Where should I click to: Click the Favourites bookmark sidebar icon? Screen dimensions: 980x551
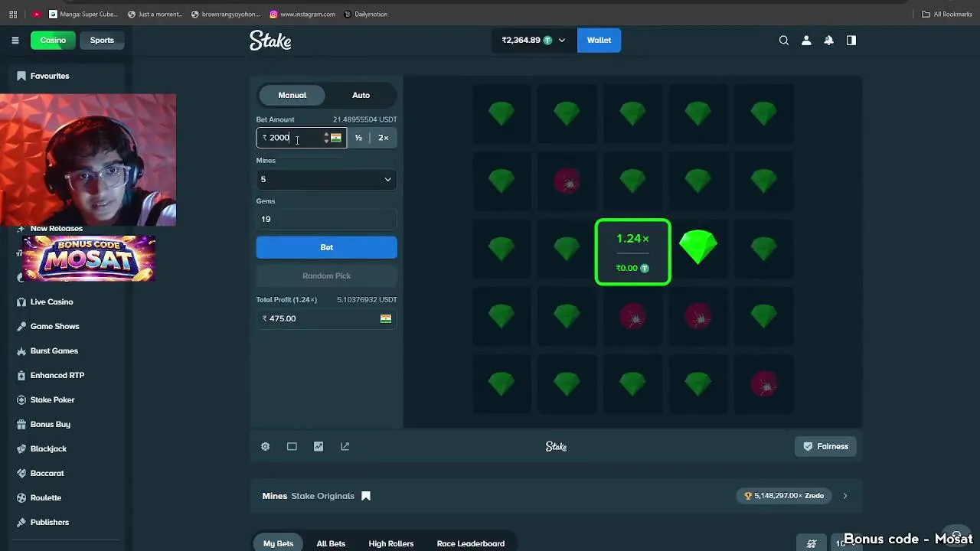(21, 76)
